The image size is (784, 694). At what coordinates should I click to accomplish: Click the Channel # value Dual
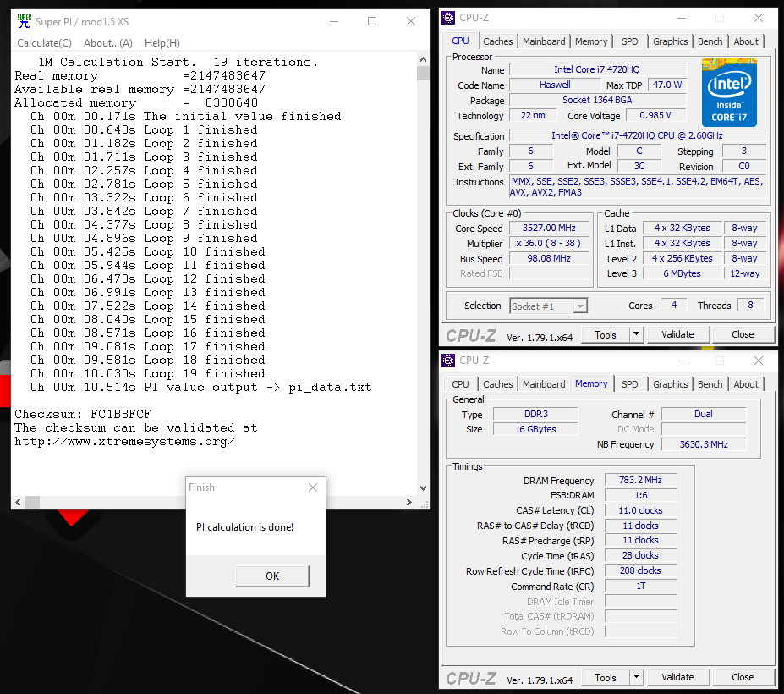704,415
